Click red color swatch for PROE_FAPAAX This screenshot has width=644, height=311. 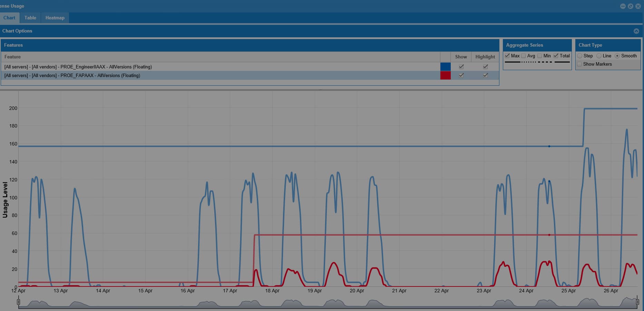[445, 75]
